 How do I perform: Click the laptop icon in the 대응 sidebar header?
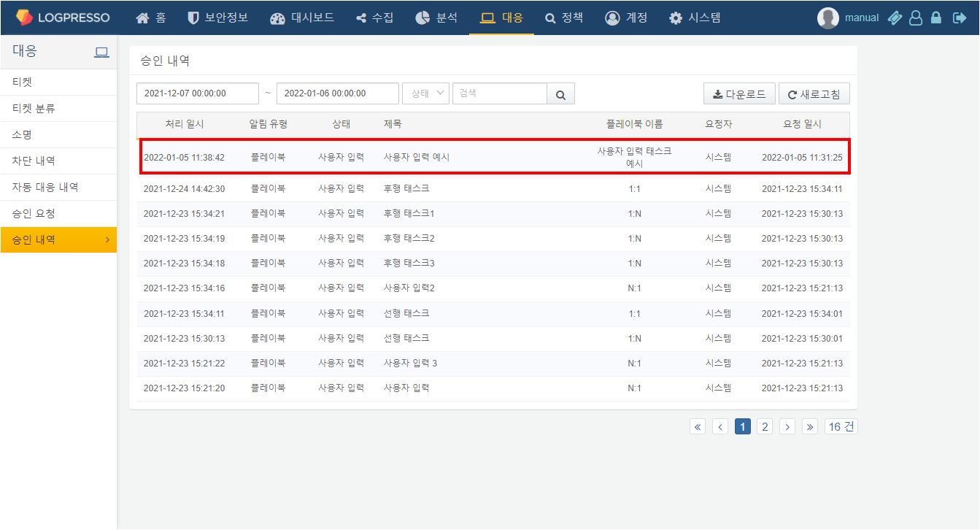pos(101,52)
